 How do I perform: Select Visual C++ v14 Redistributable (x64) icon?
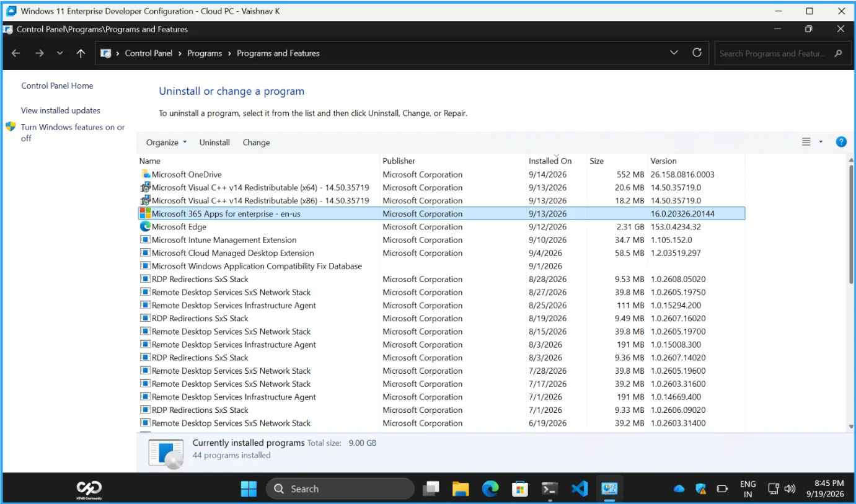tap(146, 187)
